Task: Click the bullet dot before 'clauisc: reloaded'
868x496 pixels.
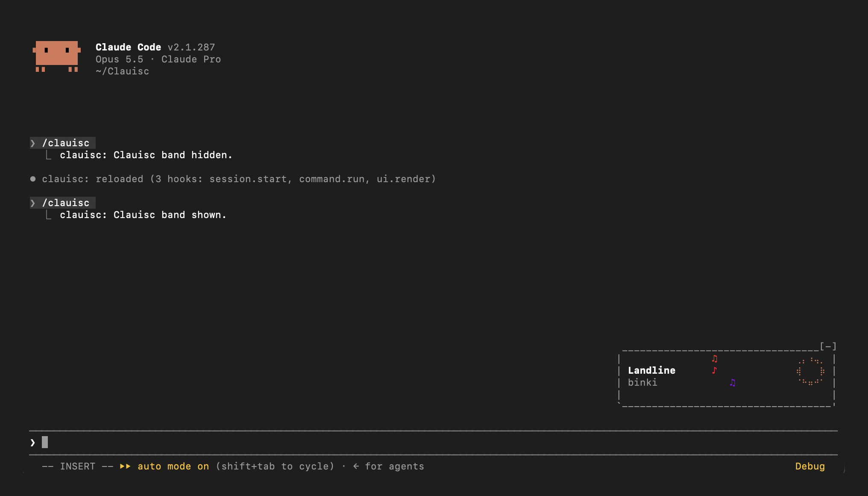Action: [x=33, y=179]
